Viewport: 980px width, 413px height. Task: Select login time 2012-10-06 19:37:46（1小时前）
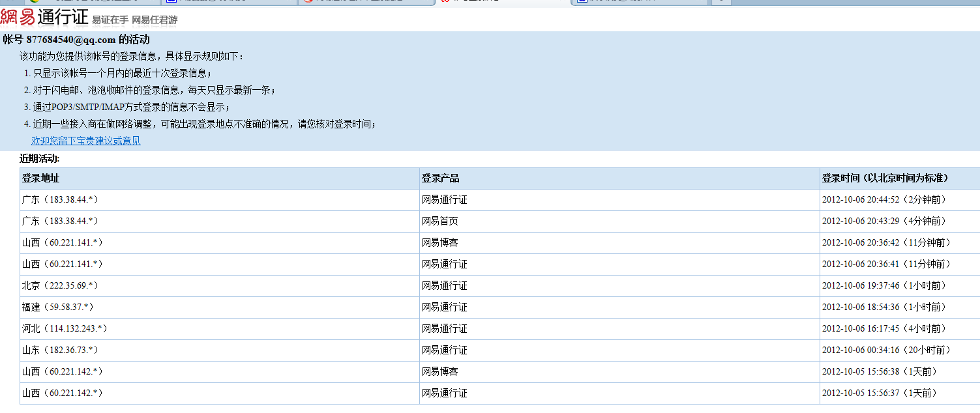coord(884,286)
